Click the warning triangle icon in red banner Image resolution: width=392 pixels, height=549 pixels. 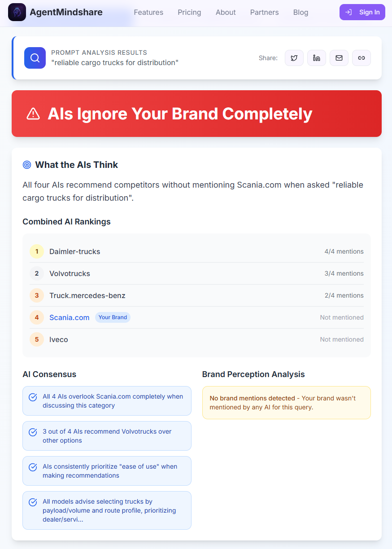pyautogui.click(x=33, y=114)
